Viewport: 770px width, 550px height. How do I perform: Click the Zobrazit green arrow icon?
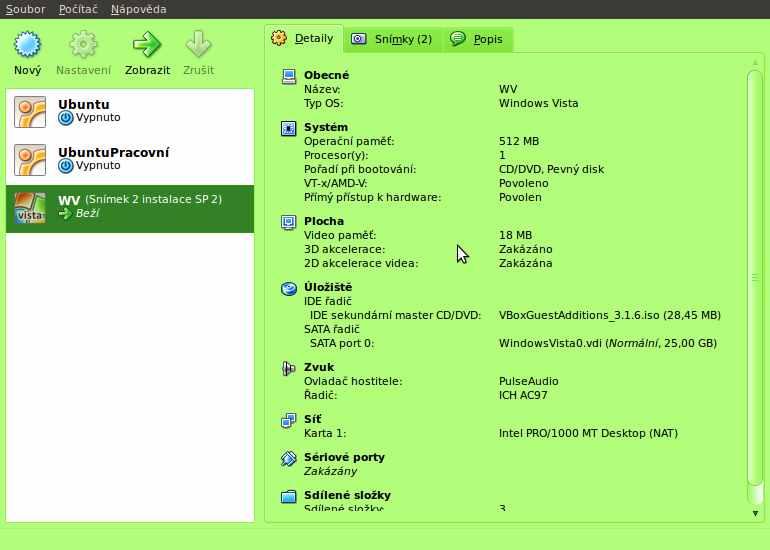[x=147, y=44]
